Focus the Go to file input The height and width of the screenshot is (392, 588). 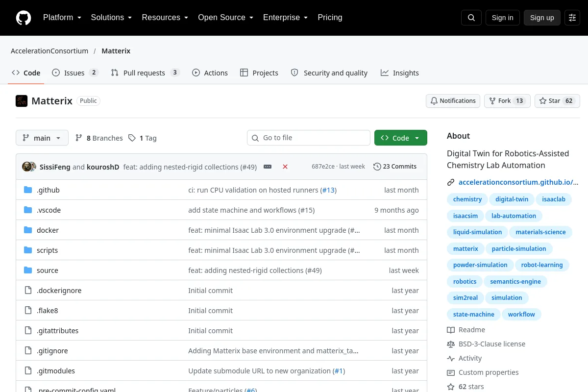[309, 138]
